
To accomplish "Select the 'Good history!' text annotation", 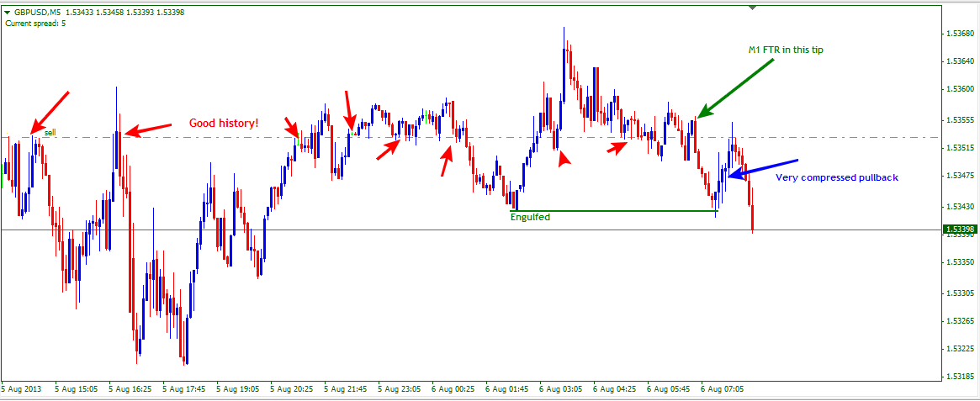I will (x=224, y=124).
